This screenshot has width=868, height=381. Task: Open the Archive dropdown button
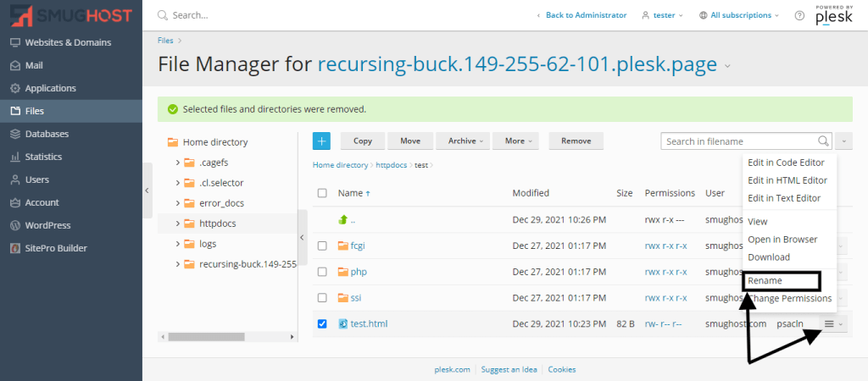pos(466,141)
